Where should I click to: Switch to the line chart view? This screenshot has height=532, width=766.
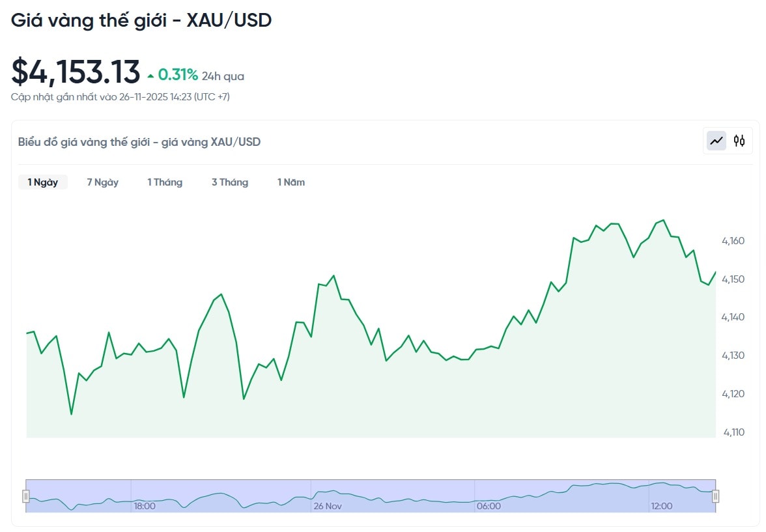click(716, 141)
